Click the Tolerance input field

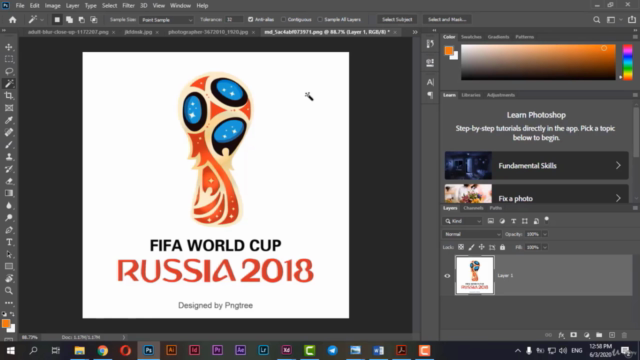(233, 20)
